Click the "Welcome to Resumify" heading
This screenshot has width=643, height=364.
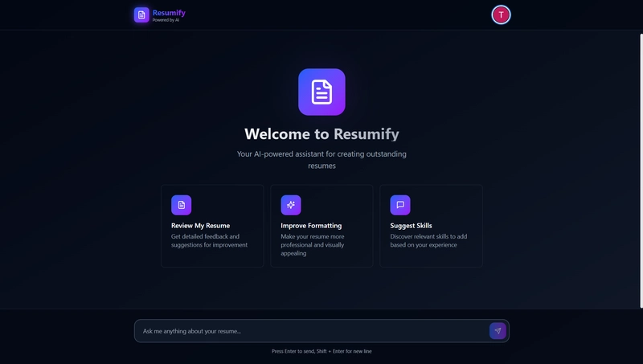pos(321,134)
